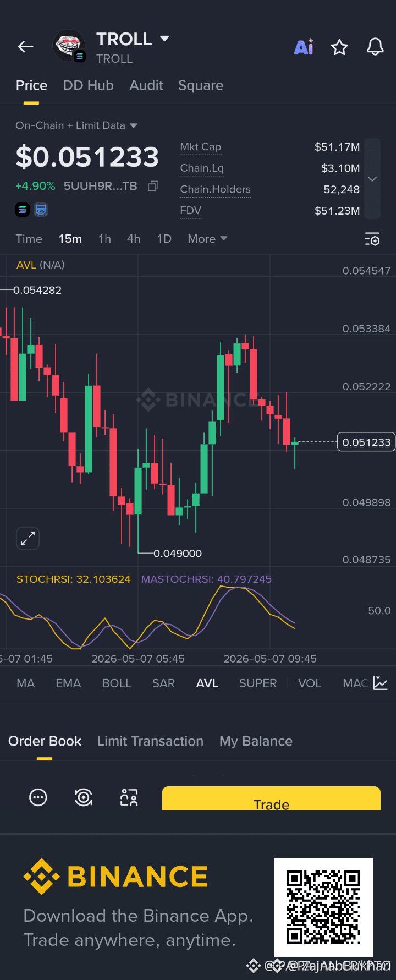Tap the +4.90% change text
Viewport: 396px width, 980px height.
[35, 186]
